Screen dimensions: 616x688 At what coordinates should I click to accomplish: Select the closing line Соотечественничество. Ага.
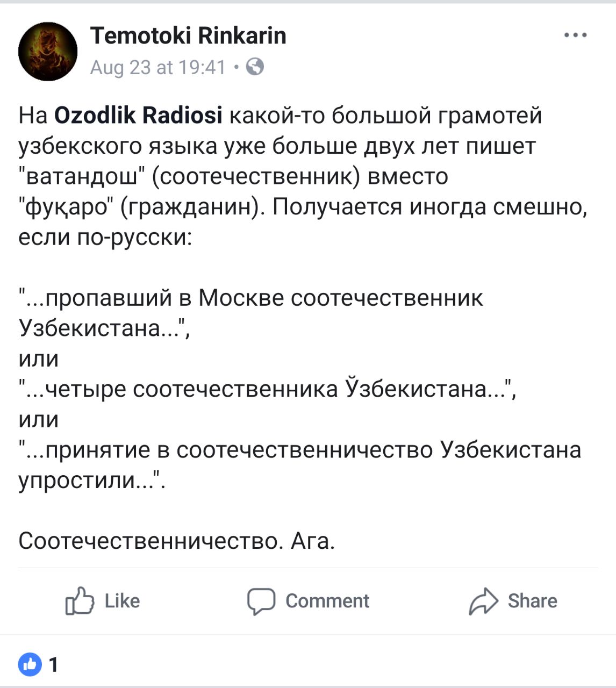click(x=177, y=541)
